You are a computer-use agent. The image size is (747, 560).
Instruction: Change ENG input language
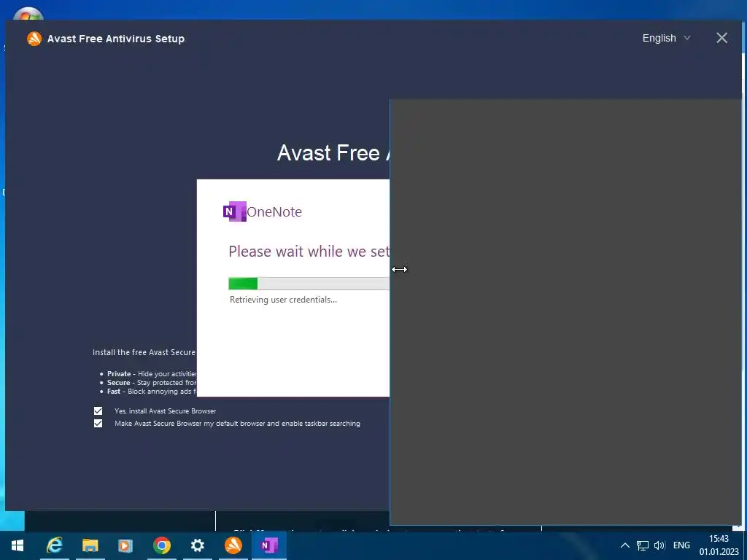681,545
